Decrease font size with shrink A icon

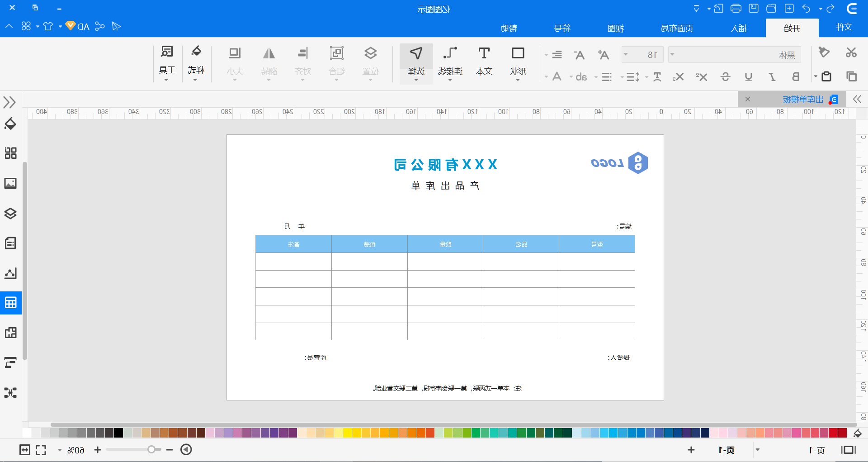(579, 55)
